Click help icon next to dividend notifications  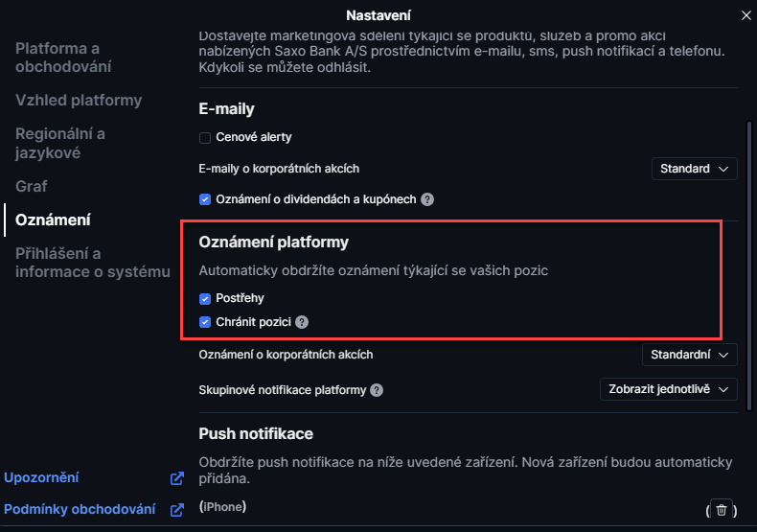click(x=427, y=200)
